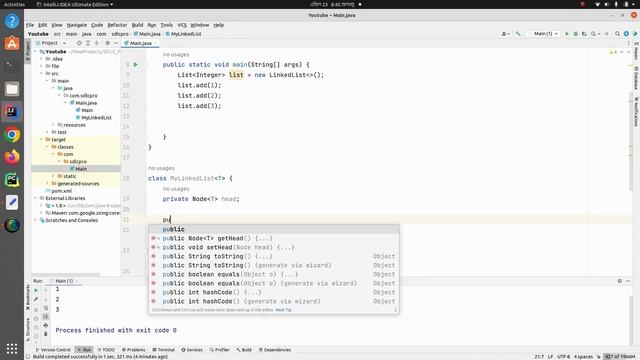Open the Files manager from the dock

12,89
